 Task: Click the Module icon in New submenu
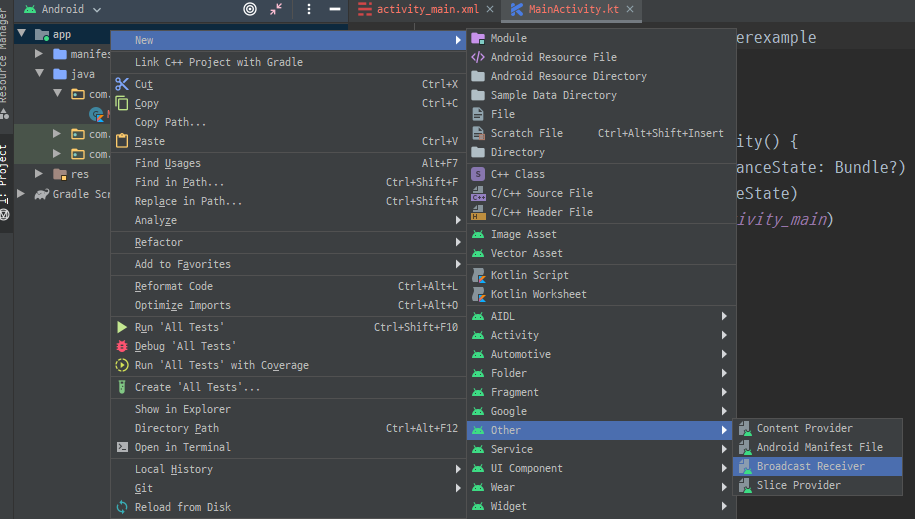[x=478, y=38]
